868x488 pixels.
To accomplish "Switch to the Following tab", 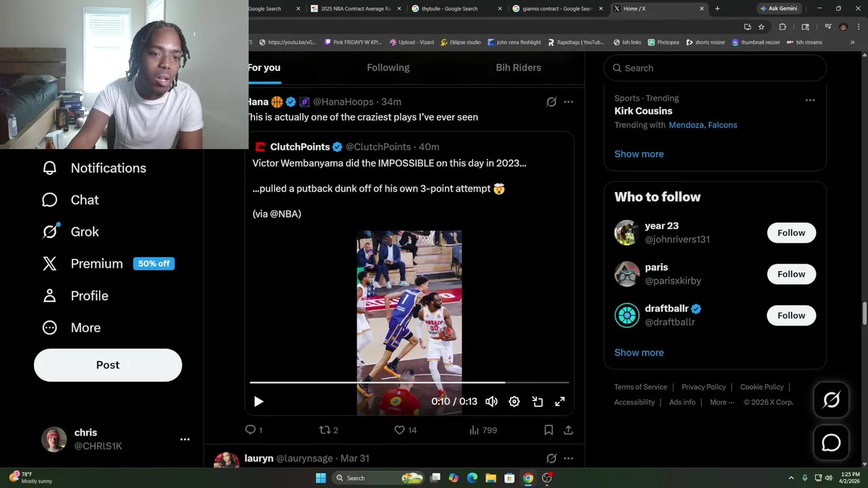I will click(388, 68).
